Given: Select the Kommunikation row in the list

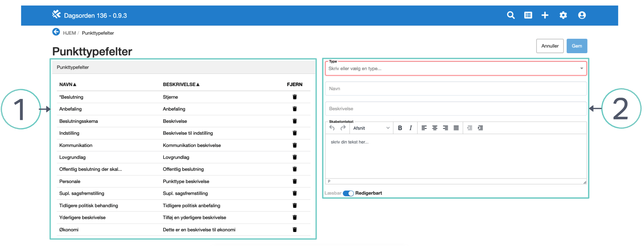Looking at the screenshot, I should click(76, 145).
